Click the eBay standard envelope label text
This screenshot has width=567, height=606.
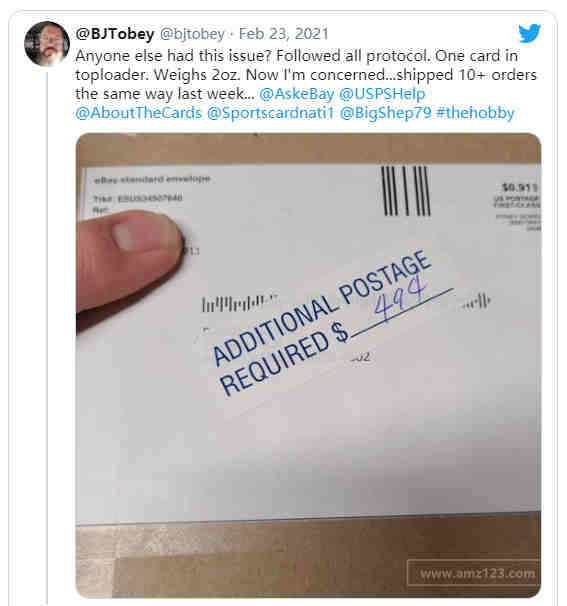[152, 179]
